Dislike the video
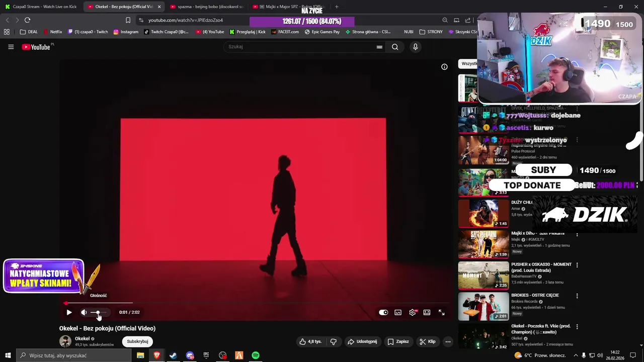644x362 pixels. point(333,341)
